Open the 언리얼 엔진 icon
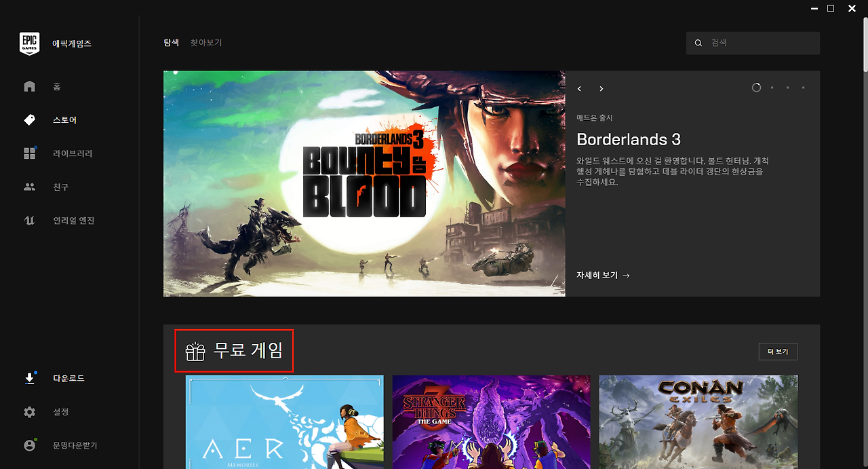The width and height of the screenshot is (868, 469). (29, 220)
